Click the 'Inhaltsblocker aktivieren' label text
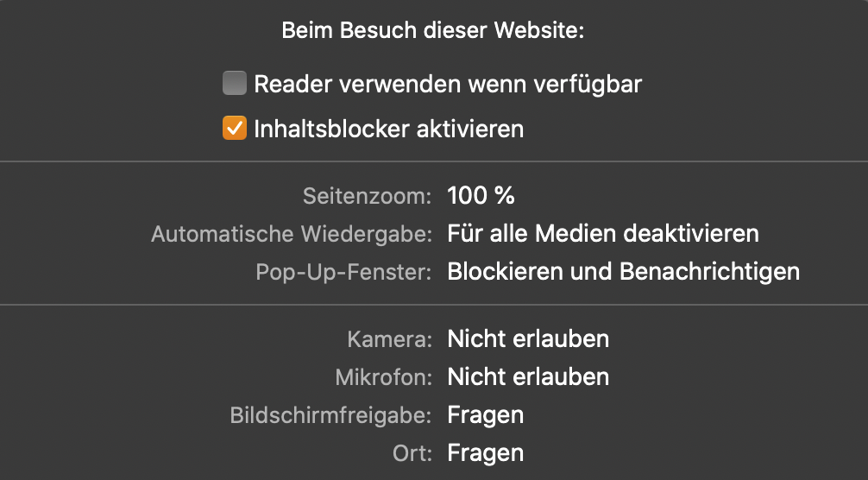868x480 pixels. tap(388, 129)
